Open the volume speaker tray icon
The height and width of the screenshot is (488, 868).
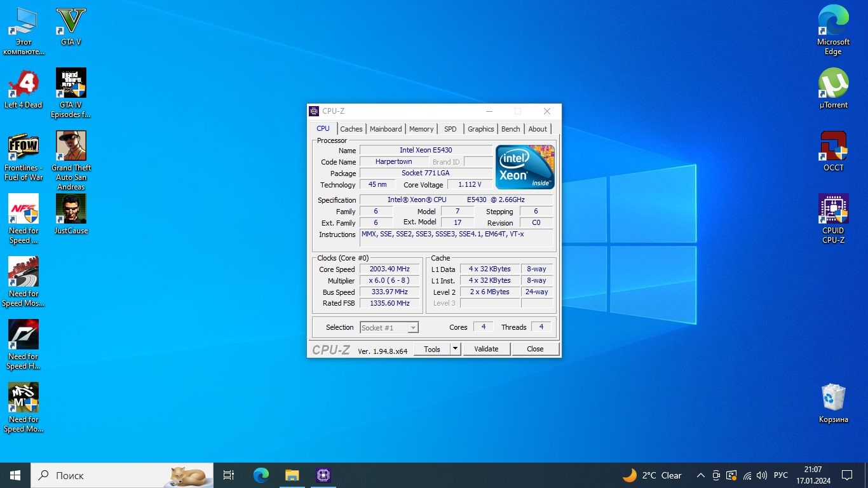click(762, 475)
